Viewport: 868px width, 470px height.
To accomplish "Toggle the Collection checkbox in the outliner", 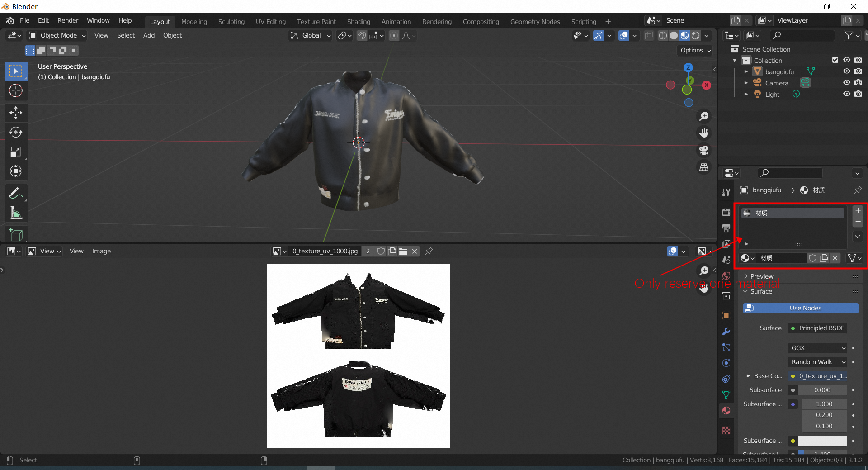I will [835, 60].
